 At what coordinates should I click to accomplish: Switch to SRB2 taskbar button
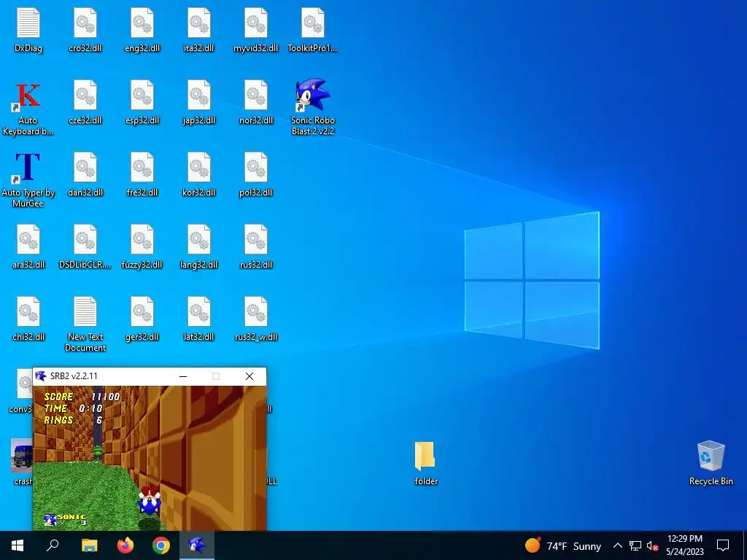point(197,545)
